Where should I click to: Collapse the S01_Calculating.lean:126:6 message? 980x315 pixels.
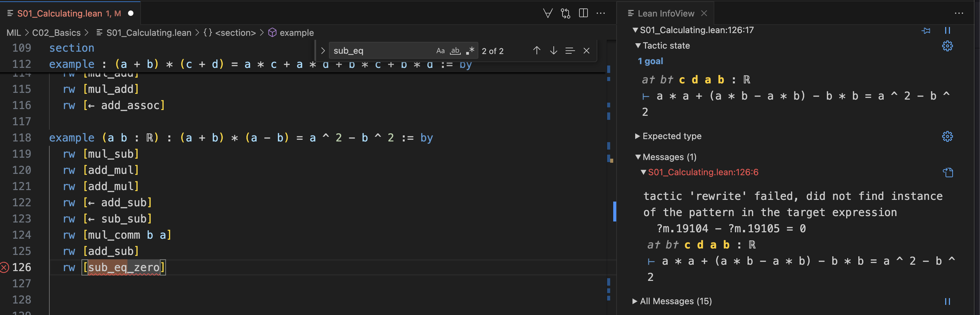tap(643, 172)
